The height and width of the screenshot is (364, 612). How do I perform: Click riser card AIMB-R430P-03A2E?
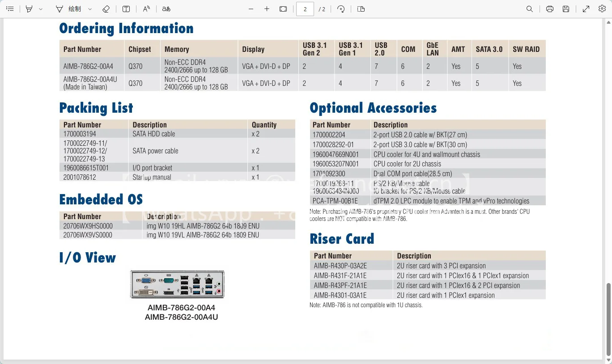340,266
